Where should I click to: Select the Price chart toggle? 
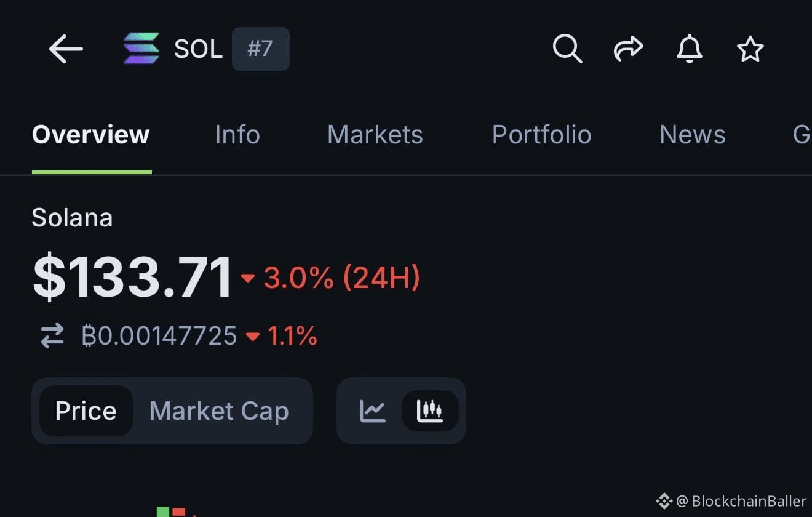(86, 411)
